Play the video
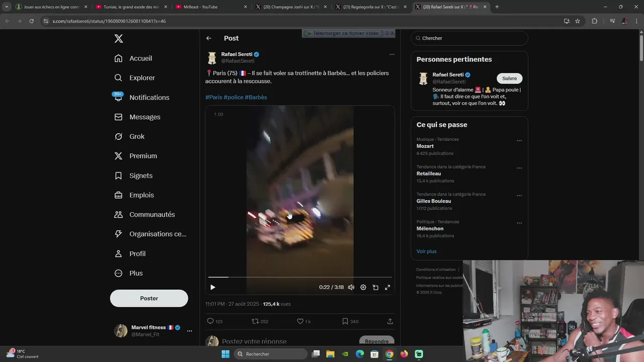This screenshot has width=644, height=362. pyautogui.click(x=213, y=287)
